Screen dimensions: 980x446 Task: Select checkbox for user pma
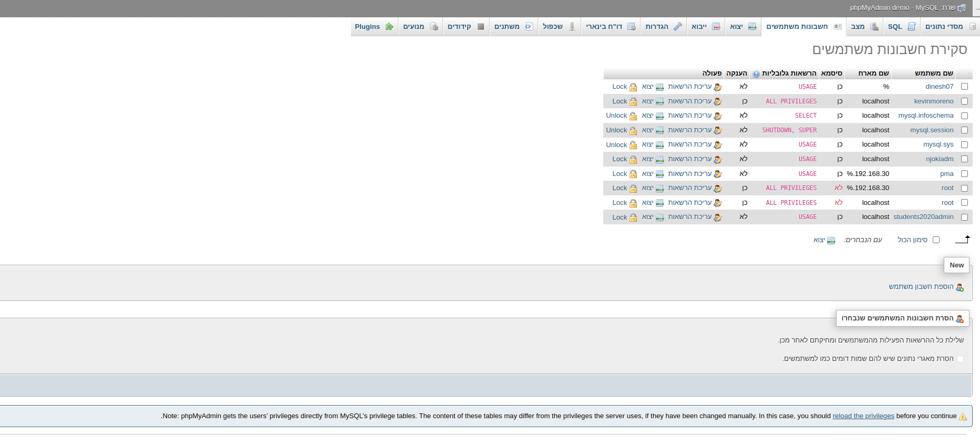964,174
